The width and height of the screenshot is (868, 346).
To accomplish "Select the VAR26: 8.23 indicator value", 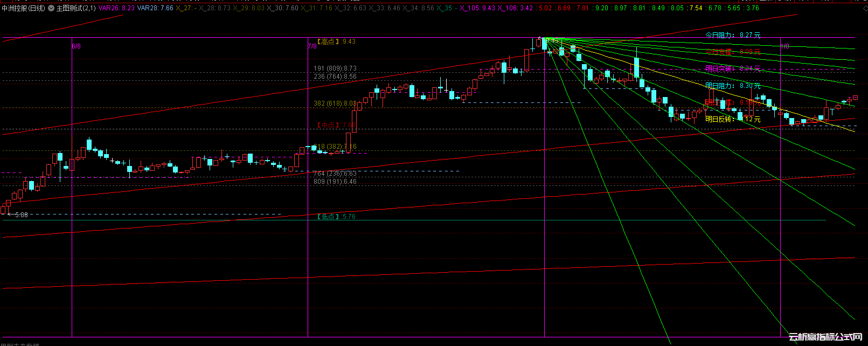I will pyautogui.click(x=116, y=9).
